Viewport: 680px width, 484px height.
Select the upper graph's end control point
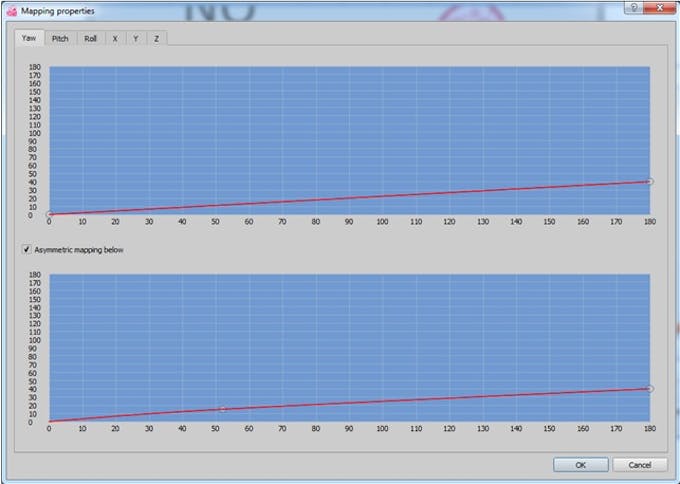click(x=649, y=181)
